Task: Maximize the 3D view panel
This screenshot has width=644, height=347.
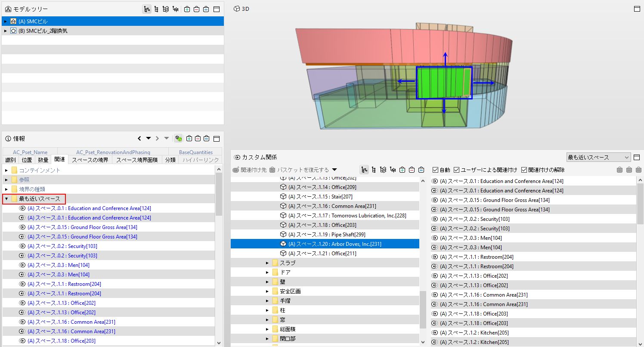Action: point(637,9)
